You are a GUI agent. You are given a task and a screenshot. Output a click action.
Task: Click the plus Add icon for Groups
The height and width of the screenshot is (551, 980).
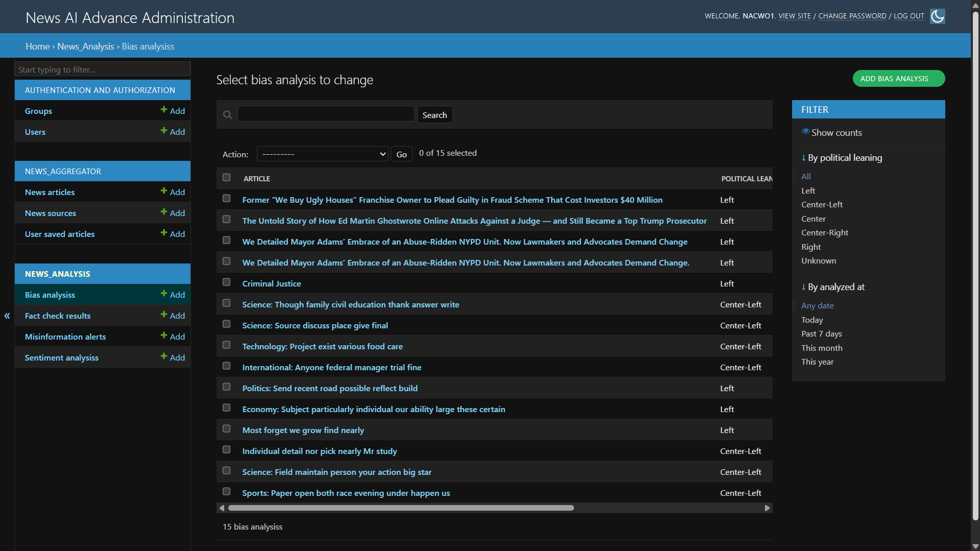(x=164, y=110)
